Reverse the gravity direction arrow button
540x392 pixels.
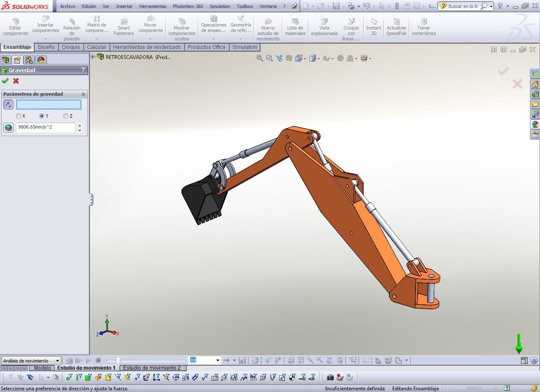coord(8,105)
